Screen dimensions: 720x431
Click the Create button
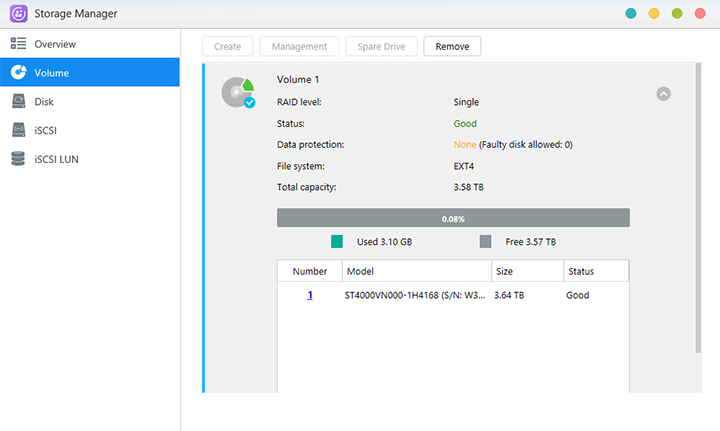[x=227, y=47]
